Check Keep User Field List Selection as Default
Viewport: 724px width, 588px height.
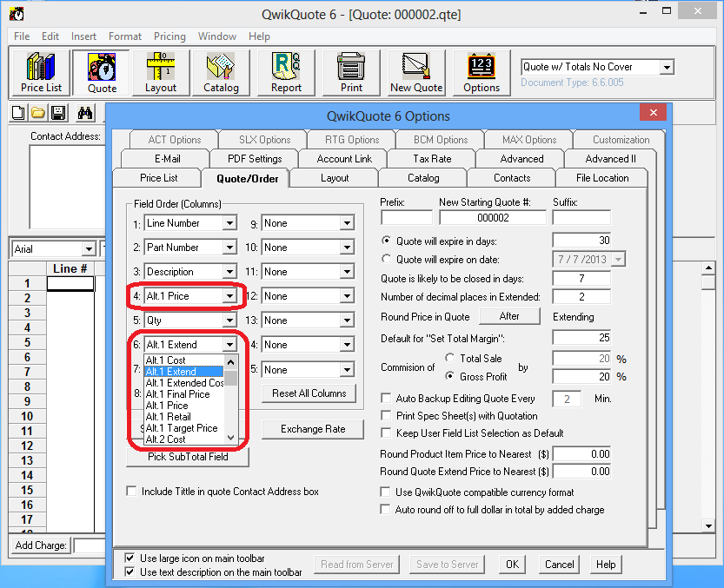click(x=386, y=433)
